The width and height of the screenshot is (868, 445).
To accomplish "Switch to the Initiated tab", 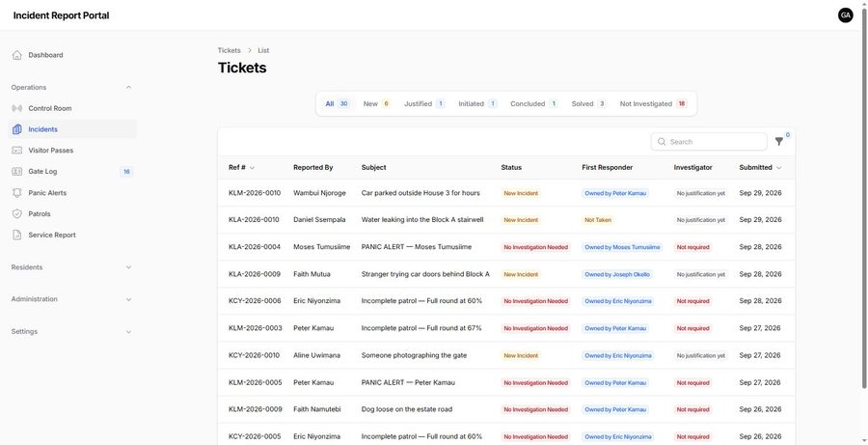I will pyautogui.click(x=477, y=103).
